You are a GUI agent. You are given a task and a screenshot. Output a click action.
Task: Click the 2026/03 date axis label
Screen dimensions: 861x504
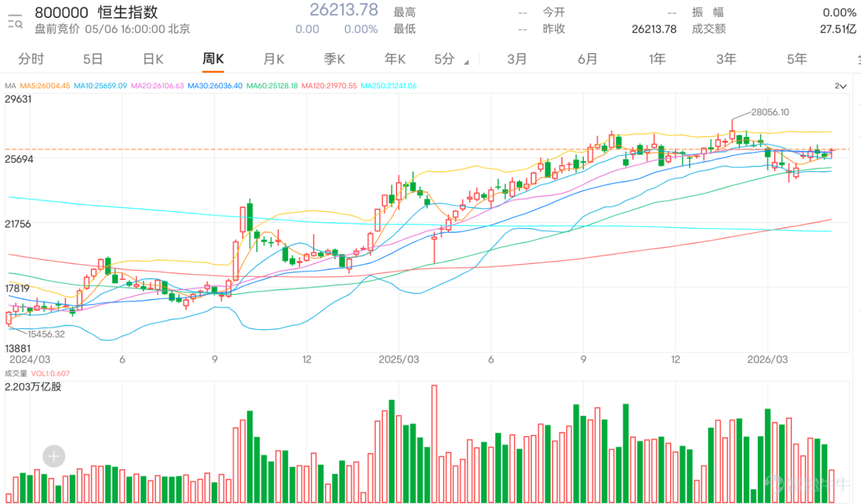pos(767,359)
